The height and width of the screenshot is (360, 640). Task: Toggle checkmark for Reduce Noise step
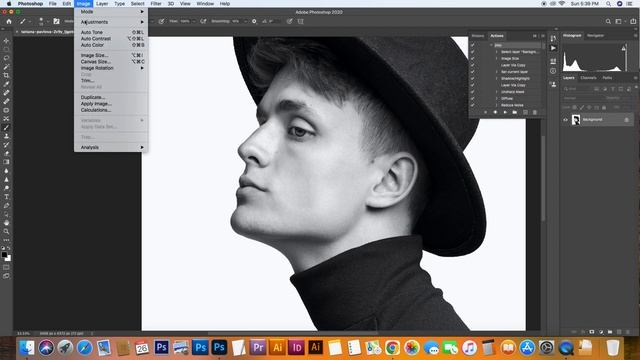[473, 105]
